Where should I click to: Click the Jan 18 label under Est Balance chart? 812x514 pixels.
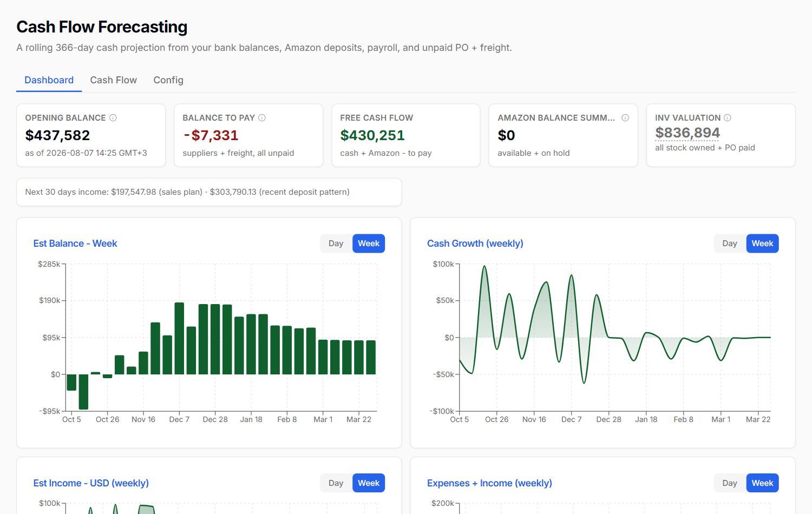[x=251, y=419]
